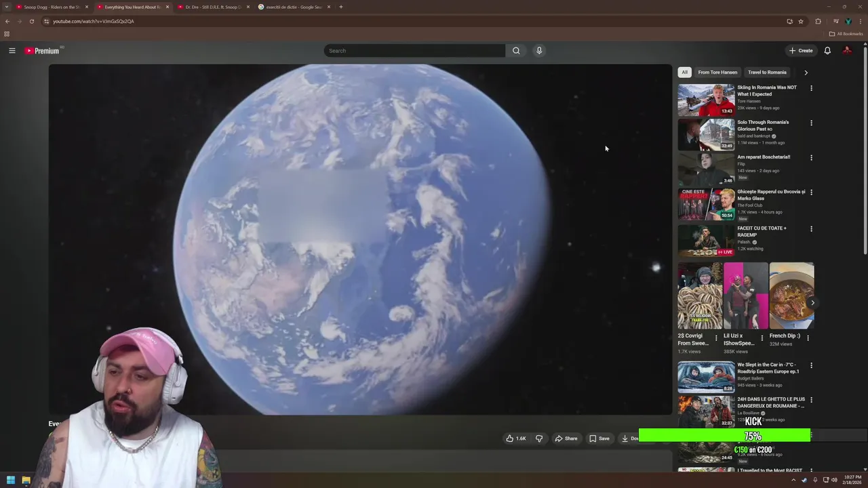Open Skiing In Romania video thumbnail
Screen dimensions: 868x488
coord(706,100)
